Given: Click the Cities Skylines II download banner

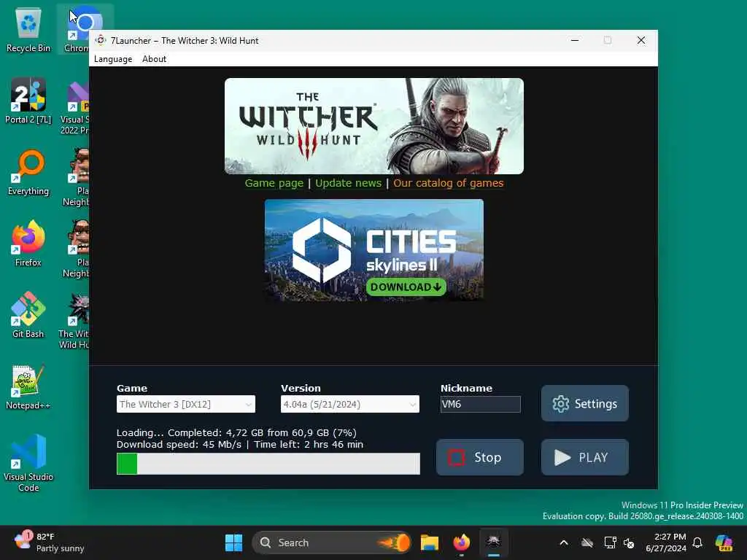Looking at the screenshot, I should point(374,249).
